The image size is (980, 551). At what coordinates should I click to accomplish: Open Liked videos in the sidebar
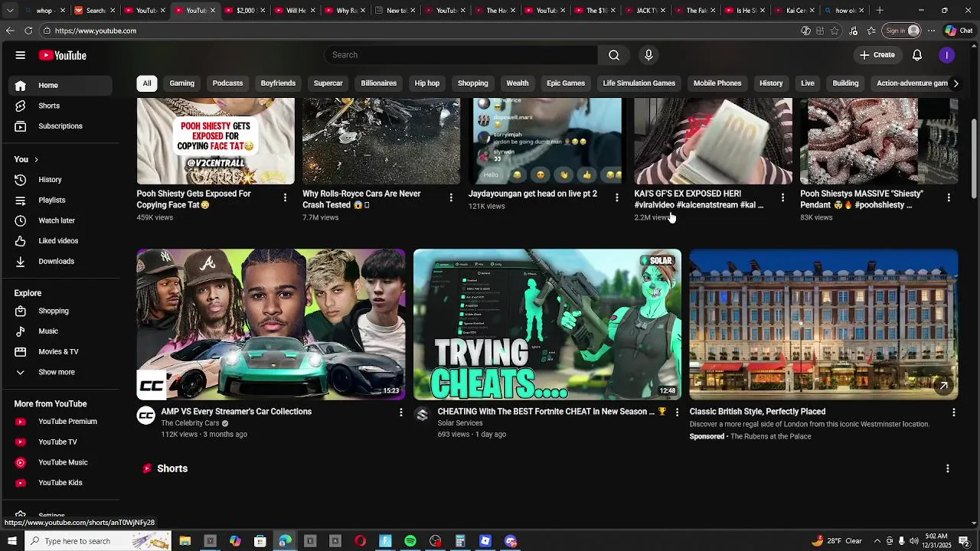click(x=60, y=241)
